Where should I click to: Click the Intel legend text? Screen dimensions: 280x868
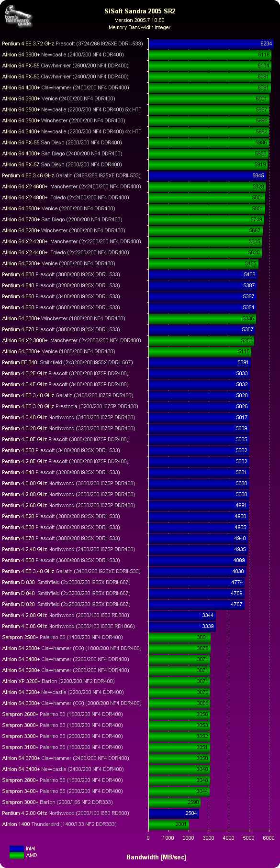coord(31,849)
